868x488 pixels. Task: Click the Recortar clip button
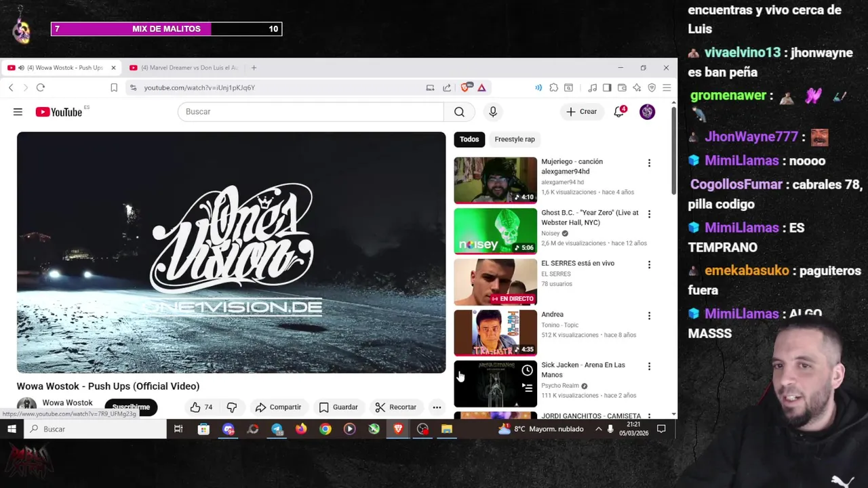[x=396, y=407]
